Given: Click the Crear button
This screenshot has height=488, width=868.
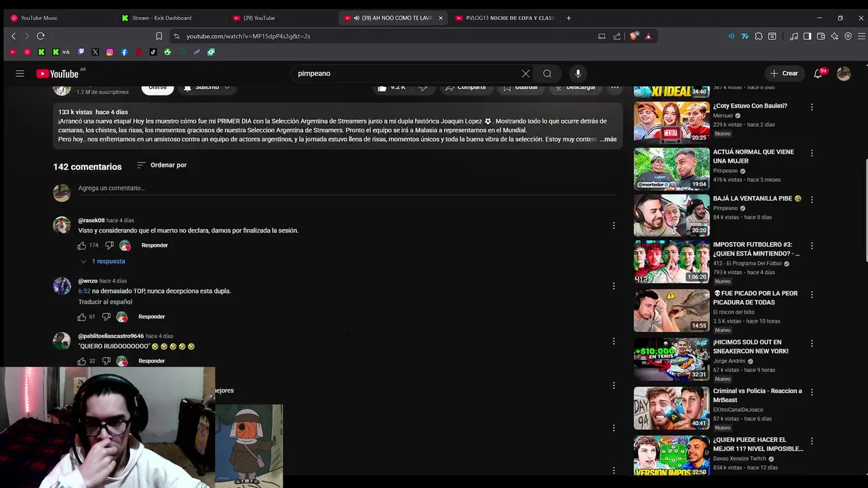Looking at the screenshot, I should [784, 73].
